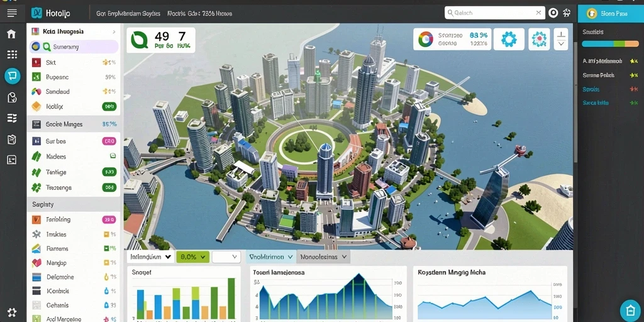The image size is (644, 322).
Task: Click the circular target icon beside search
Action: click(x=553, y=13)
